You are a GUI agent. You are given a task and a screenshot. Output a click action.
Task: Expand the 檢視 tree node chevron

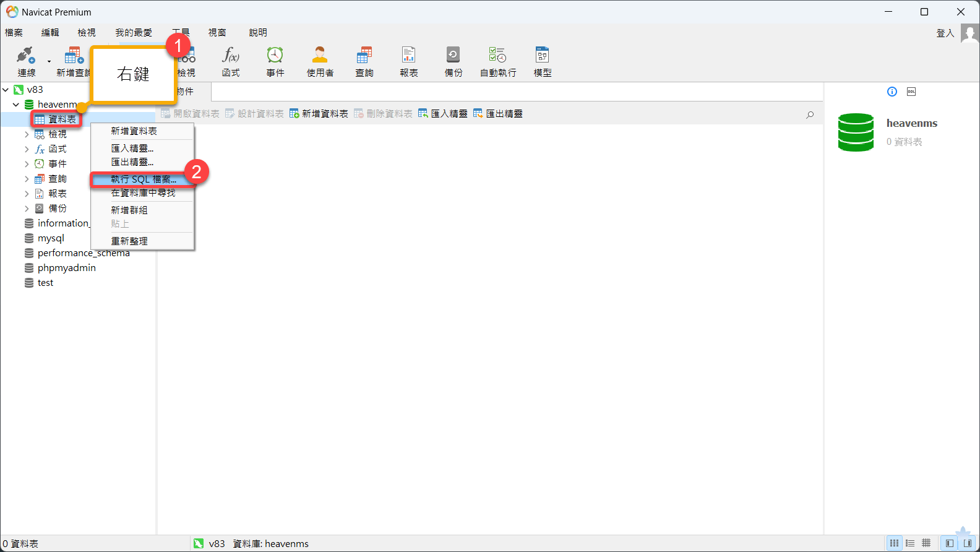27,134
